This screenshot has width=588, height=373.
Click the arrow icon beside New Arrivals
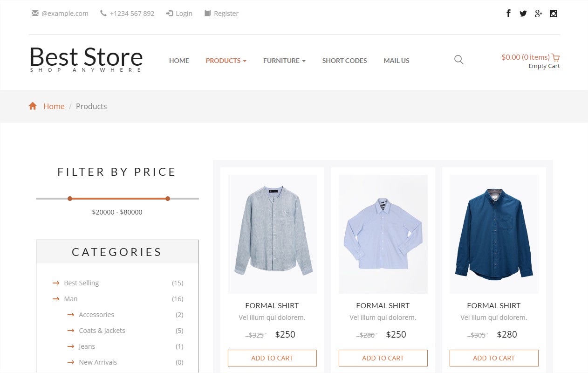click(x=71, y=362)
